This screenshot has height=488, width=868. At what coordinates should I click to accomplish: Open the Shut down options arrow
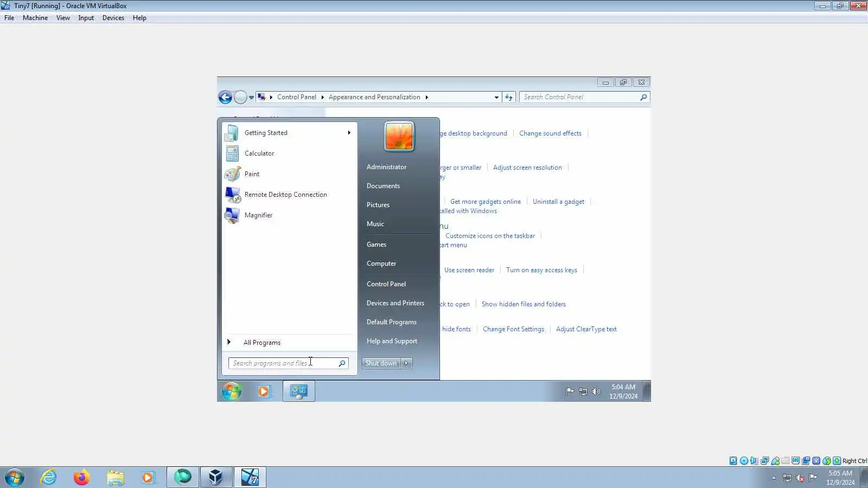tap(406, 363)
